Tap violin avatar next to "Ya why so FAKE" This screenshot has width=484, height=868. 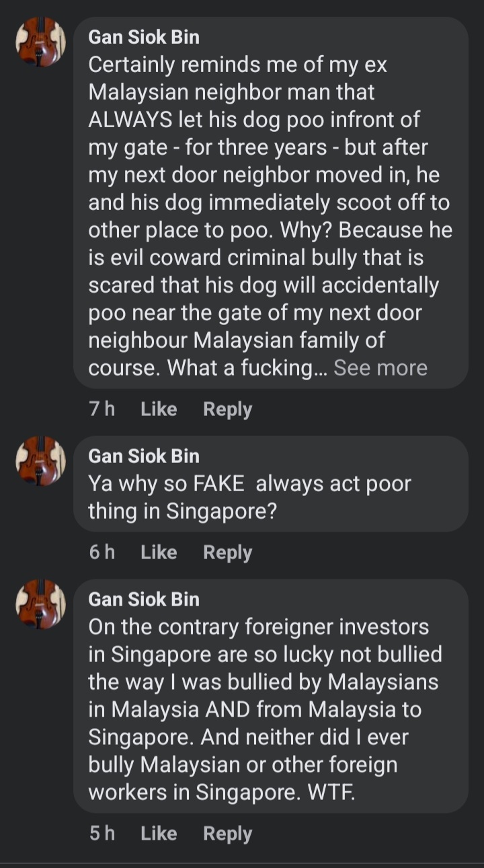click(x=40, y=460)
